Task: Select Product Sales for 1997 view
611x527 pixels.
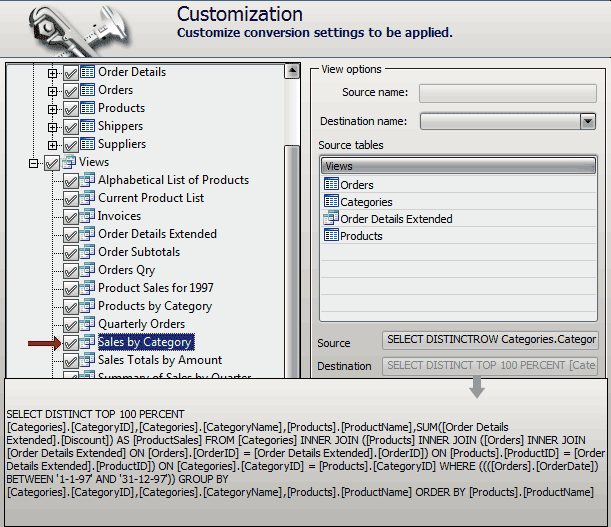Action: coord(155,288)
